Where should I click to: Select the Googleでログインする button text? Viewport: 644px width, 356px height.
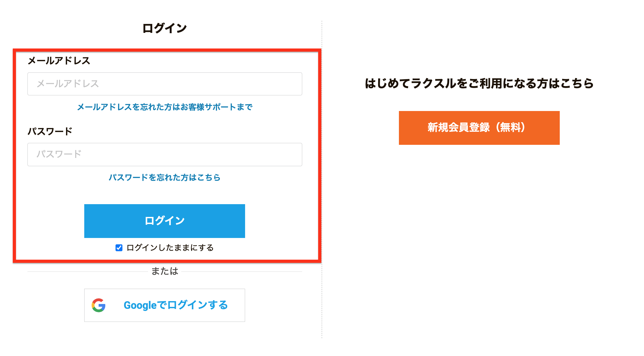[176, 305]
